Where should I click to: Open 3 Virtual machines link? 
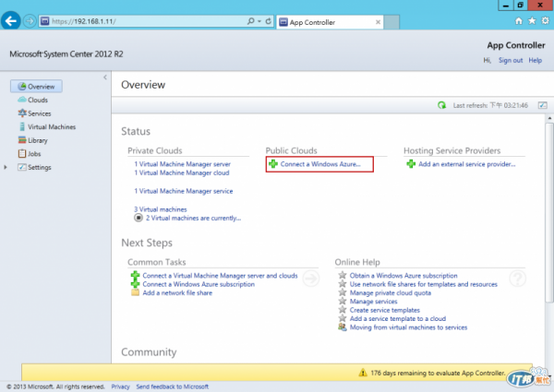161,209
